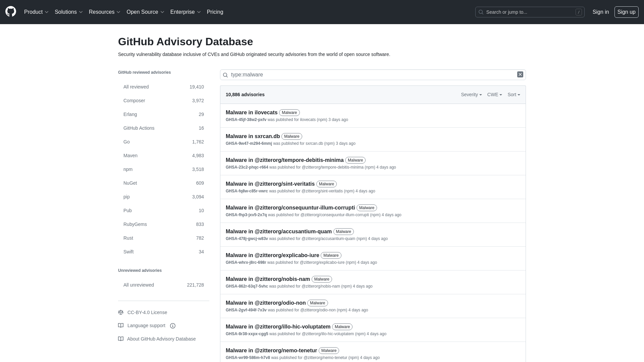Open the CWE filter dropdown
The image size is (644, 362).
pyautogui.click(x=494, y=95)
